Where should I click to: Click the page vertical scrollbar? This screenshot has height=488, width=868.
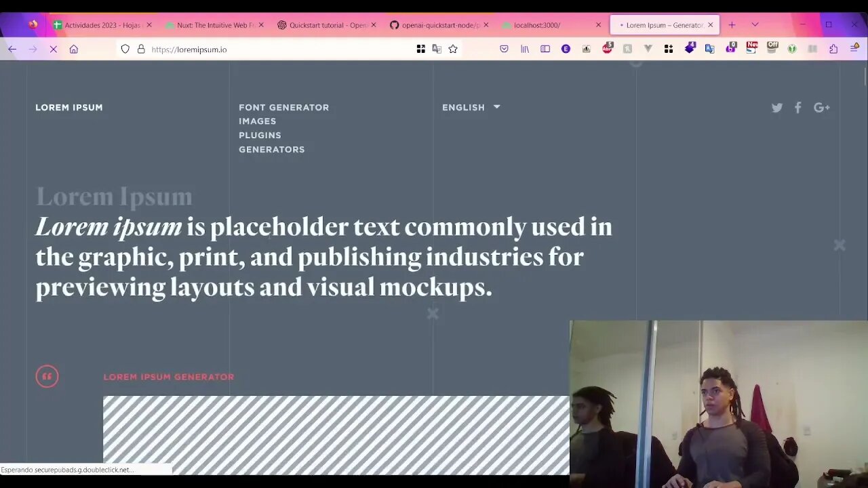865,76
